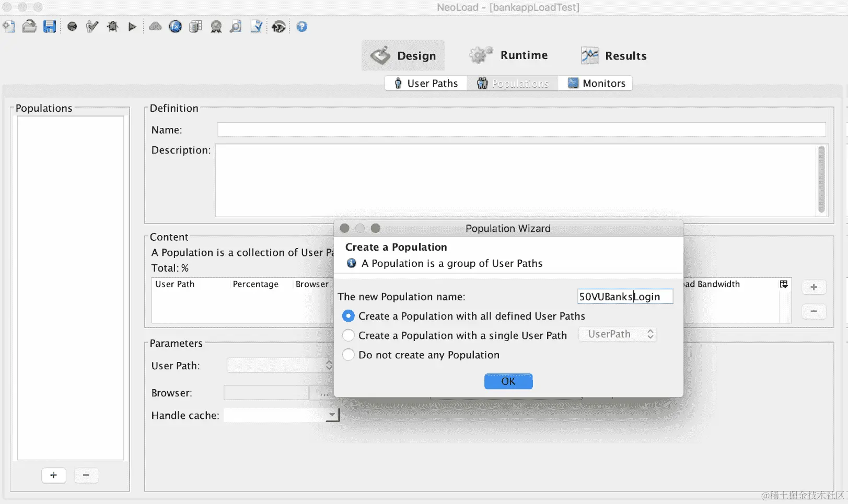This screenshot has width=848, height=504.
Task: Switch to the Results section
Action: click(x=614, y=55)
